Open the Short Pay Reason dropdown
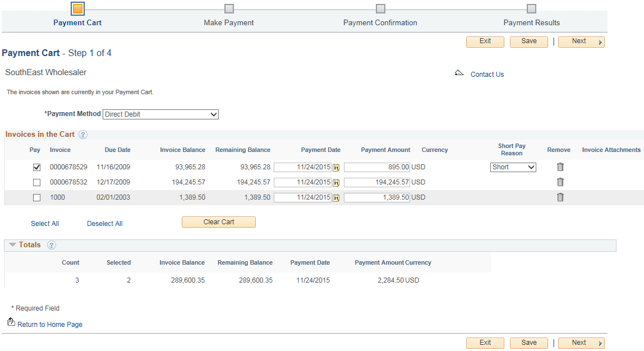The height and width of the screenshot is (351, 644). point(513,167)
